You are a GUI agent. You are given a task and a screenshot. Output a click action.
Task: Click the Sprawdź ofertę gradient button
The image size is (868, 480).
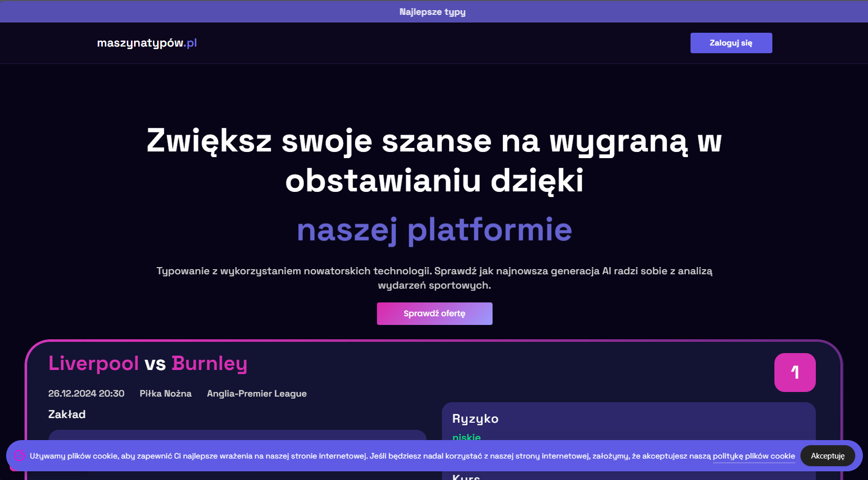(434, 313)
